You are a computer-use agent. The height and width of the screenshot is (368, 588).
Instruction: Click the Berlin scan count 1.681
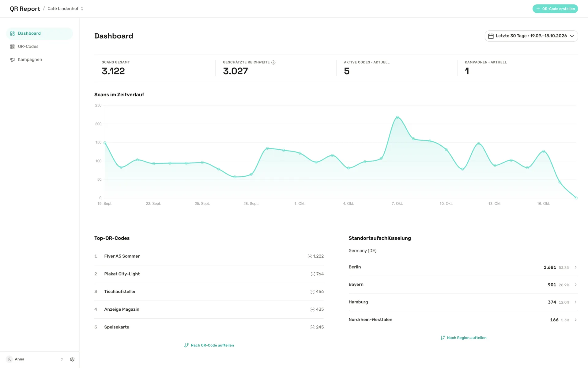(x=550, y=267)
